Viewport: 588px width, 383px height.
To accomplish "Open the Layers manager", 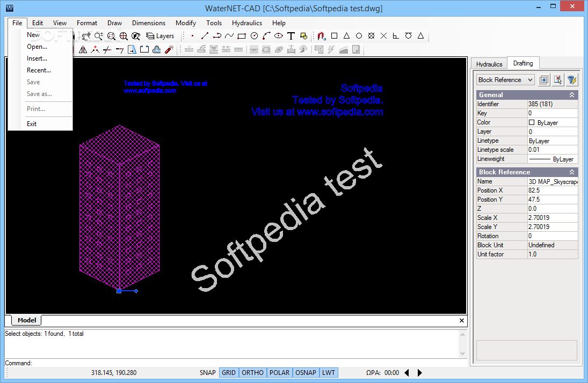I will 160,36.
